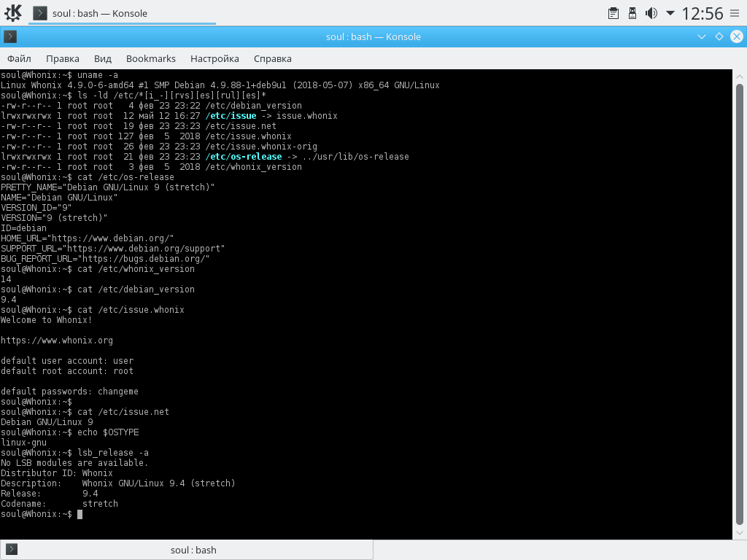Viewport: 747px width, 560px height.
Task: Open the Файл menu
Action: 19,58
